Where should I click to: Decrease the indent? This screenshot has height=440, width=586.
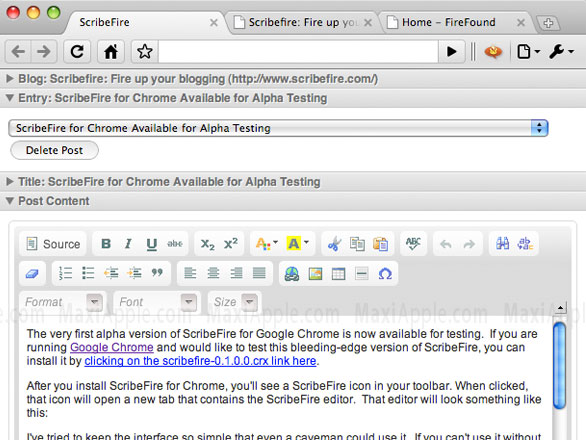111,274
